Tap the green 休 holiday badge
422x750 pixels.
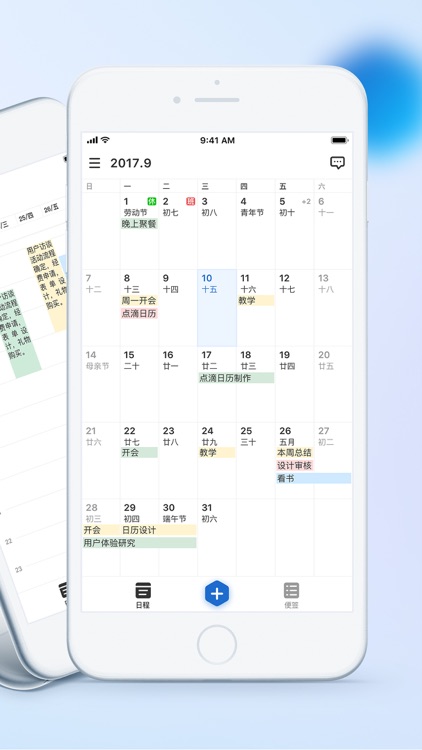[x=152, y=201]
